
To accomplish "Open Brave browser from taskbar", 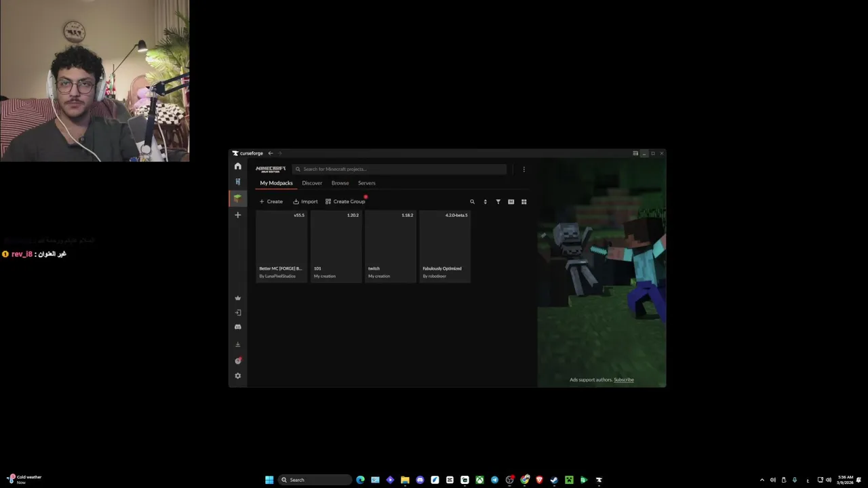I will click(x=539, y=480).
